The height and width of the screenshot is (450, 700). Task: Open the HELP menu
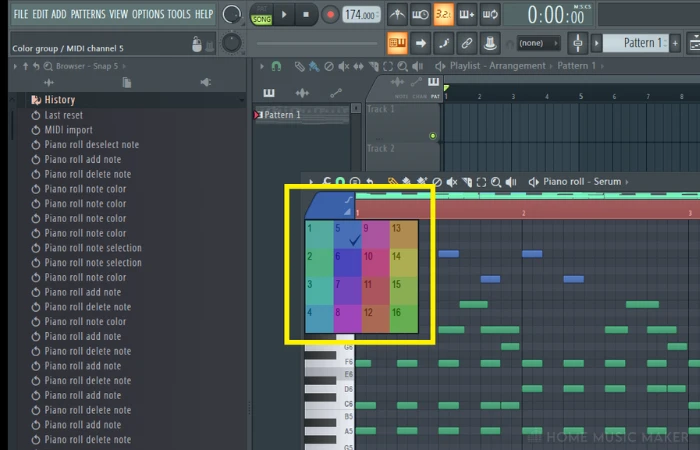pyautogui.click(x=204, y=14)
